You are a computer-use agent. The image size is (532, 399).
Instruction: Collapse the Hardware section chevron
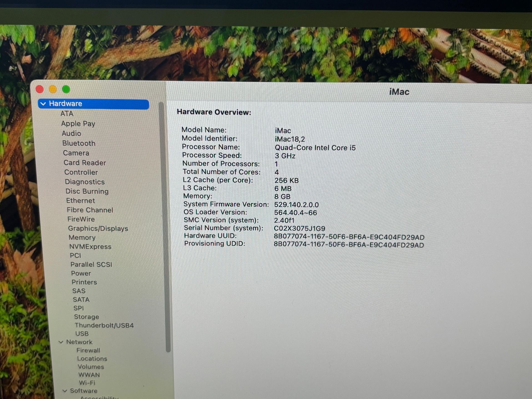click(43, 104)
